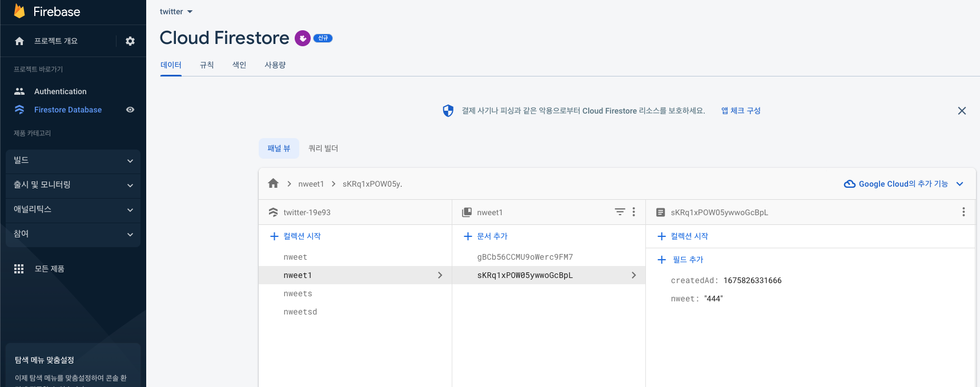Viewport: 980px width, 387px height.
Task: Click chevron on nweet1 collection row
Action: pyautogui.click(x=440, y=275)
